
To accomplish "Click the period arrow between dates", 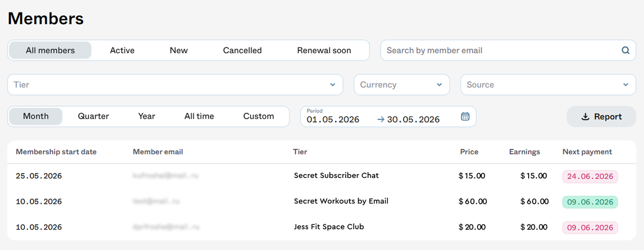I will (381, 120).
